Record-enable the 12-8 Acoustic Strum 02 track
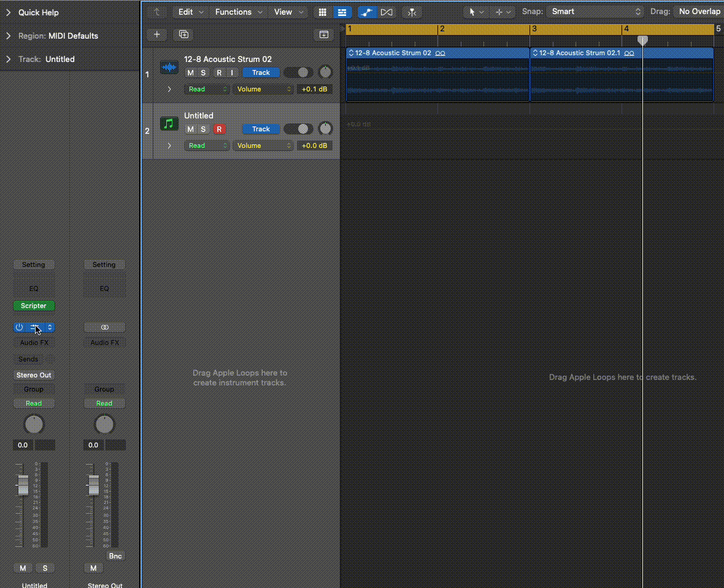The width and height of the screenshot is (724, 588). coord(219,72)
